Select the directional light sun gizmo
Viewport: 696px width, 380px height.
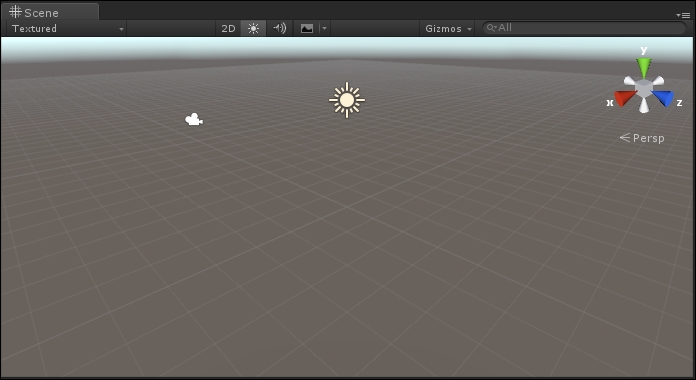347,100
